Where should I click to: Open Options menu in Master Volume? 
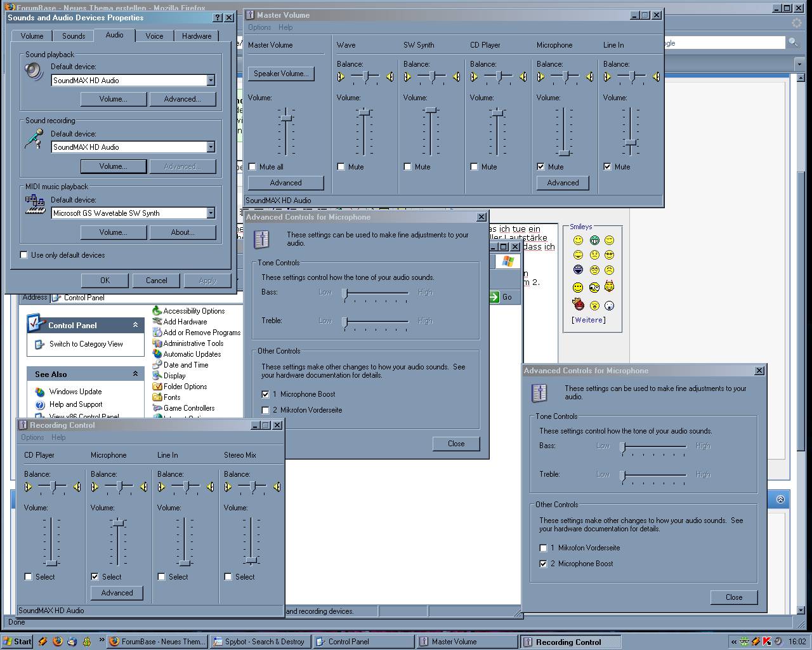[x=259, y=27]
